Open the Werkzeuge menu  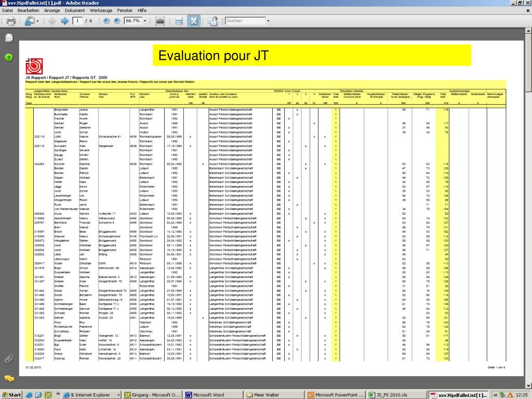coord(101,10)
